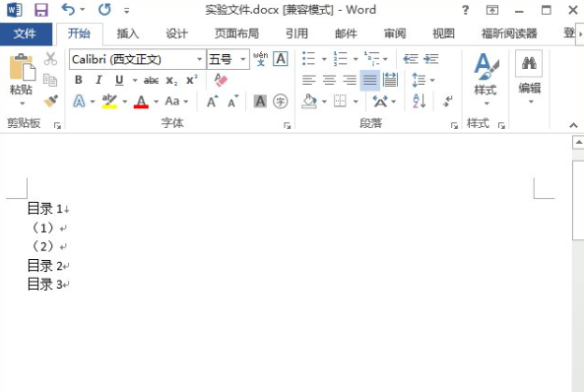Undo the last action

(68, 9)
